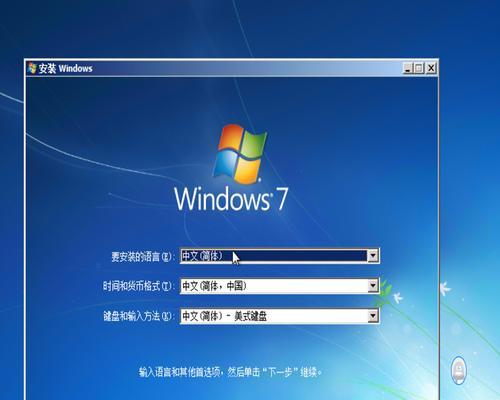Click the Windows 7 wordmark text
The height and width of the screenshot is (400, 500).
(x=230, y=198)
